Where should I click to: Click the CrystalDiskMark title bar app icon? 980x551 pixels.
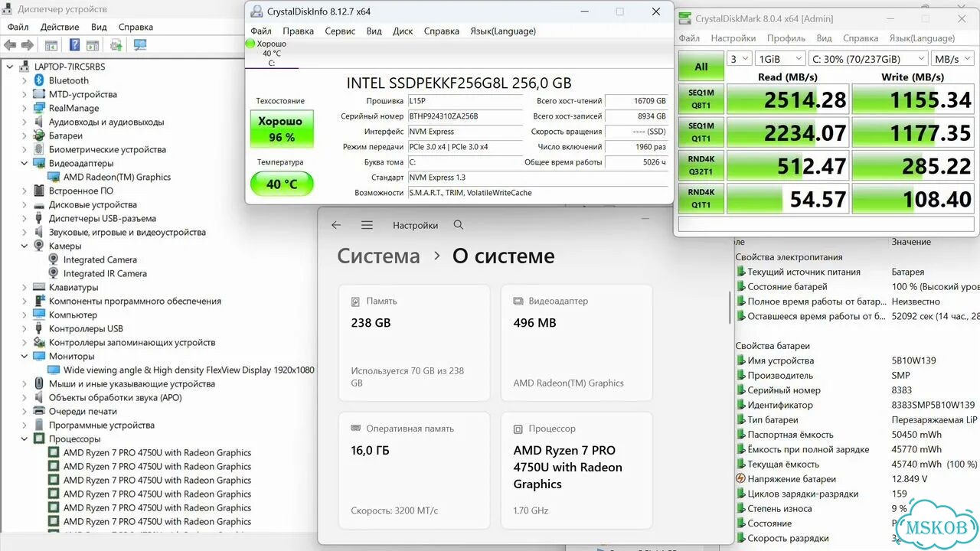click(684, 18)
